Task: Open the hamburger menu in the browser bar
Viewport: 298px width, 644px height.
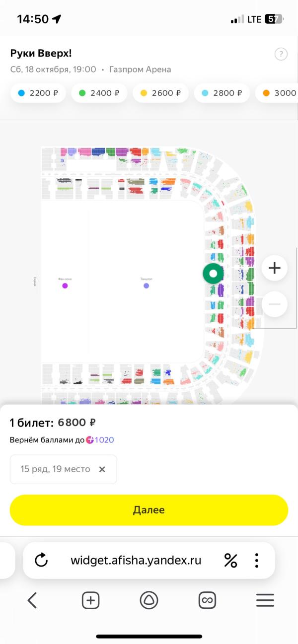Action: [x=265, y=601]
